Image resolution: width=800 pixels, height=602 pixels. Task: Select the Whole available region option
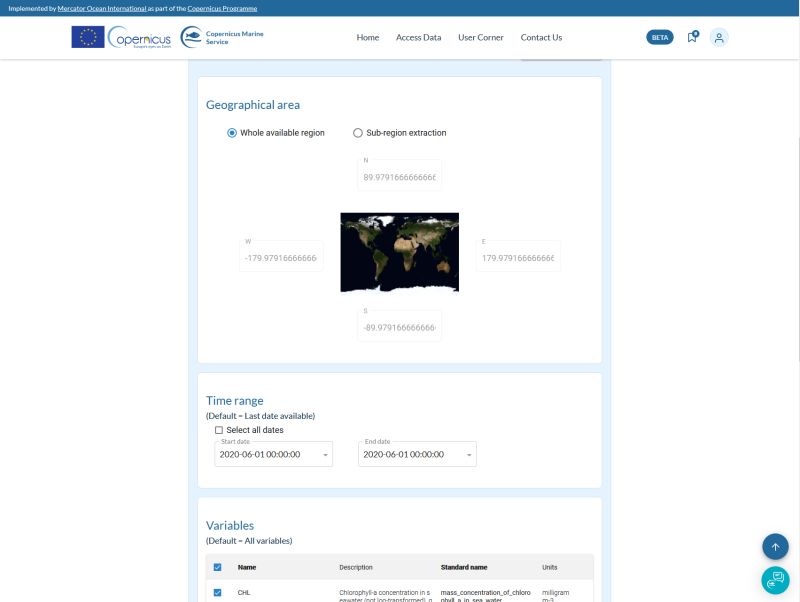click(x=230, y=132)
